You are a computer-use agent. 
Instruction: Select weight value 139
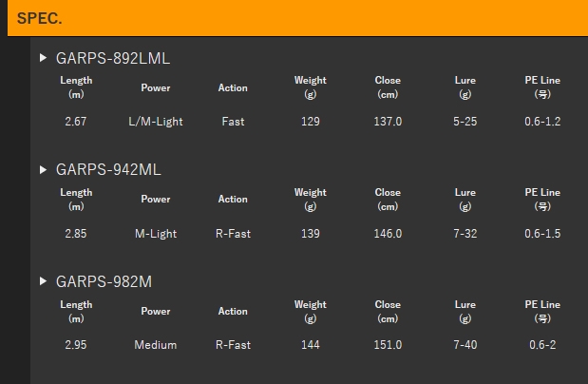pos(311,234)
